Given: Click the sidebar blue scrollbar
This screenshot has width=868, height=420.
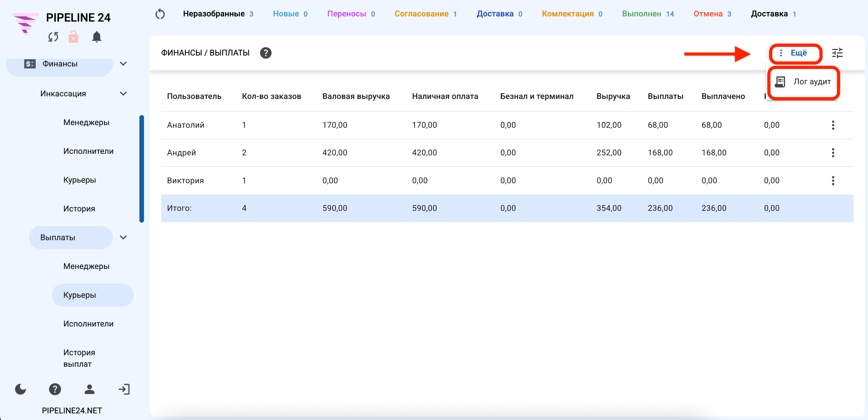Looking at the screenshot, I should tap(141, 169).
